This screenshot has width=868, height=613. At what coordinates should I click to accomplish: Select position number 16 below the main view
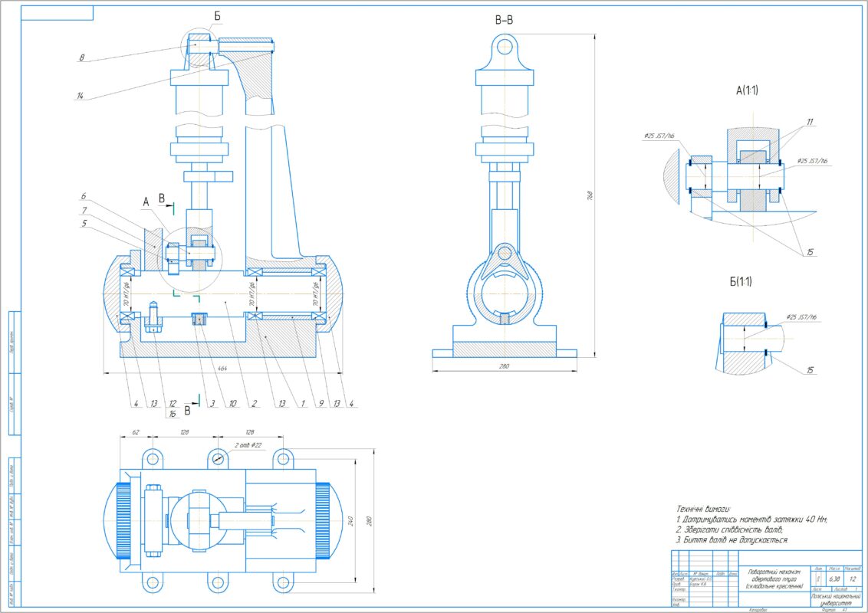pyautogui.click(x=173, y=414)
